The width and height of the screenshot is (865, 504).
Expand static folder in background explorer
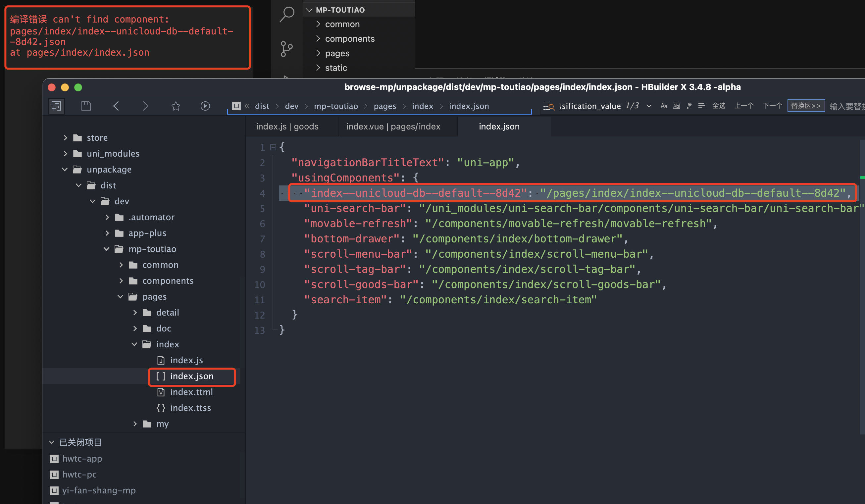(x=318, y=68)
